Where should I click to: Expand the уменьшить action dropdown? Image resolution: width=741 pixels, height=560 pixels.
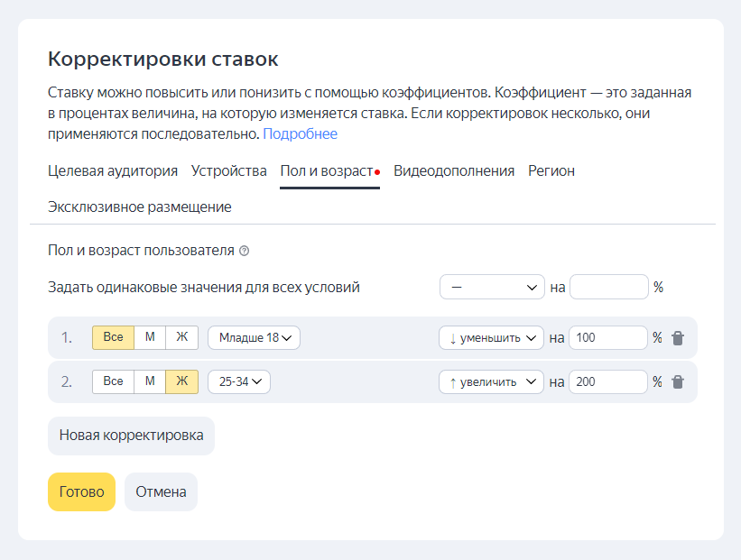coord(492,338)
